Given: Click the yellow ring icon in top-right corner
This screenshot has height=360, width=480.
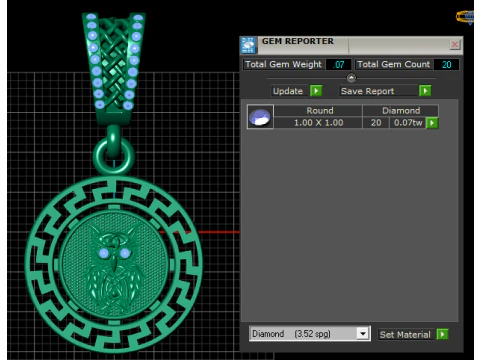Looking at the screenshot, I should coord(465,17).
